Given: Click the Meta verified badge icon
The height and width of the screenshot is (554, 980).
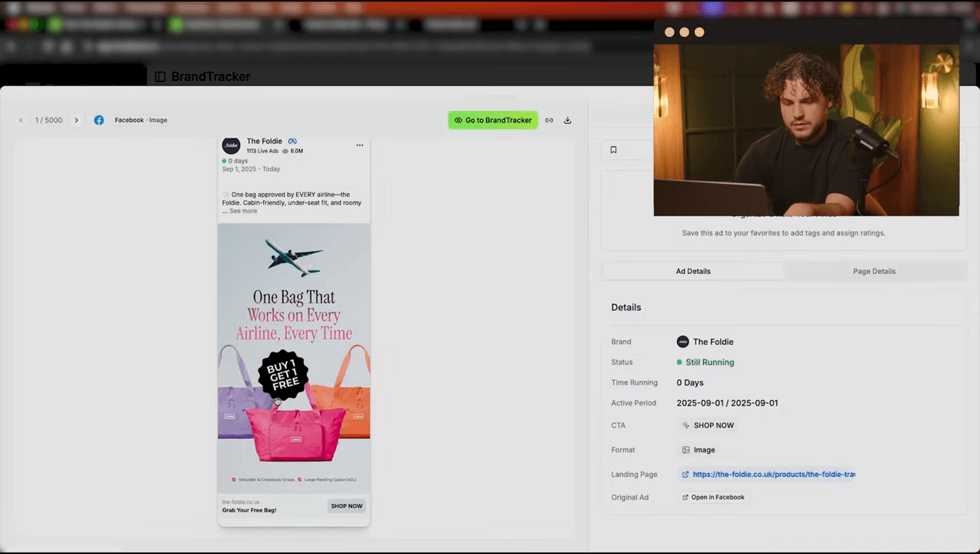Looking at the screenshot, I should tap(292, 141).
